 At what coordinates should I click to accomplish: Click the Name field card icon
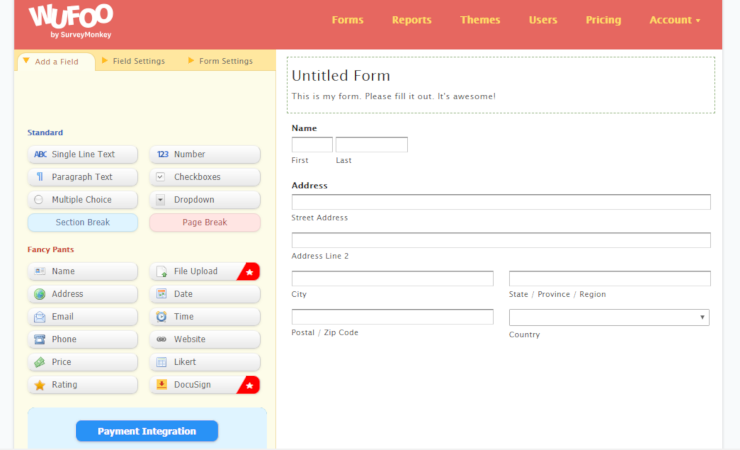[40, 271]
